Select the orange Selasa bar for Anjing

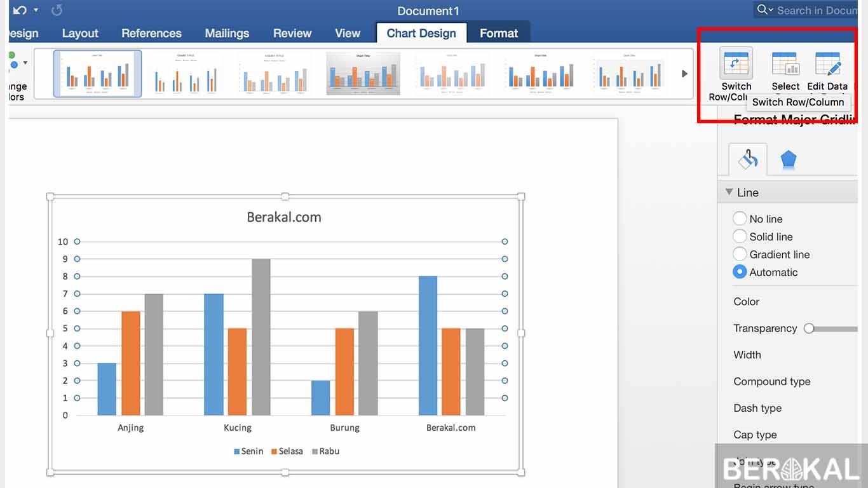pyautogui.click(x=131, y=363)
